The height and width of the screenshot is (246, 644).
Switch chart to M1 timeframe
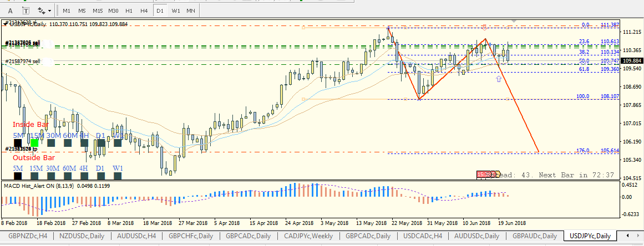[x=67, y=10]
